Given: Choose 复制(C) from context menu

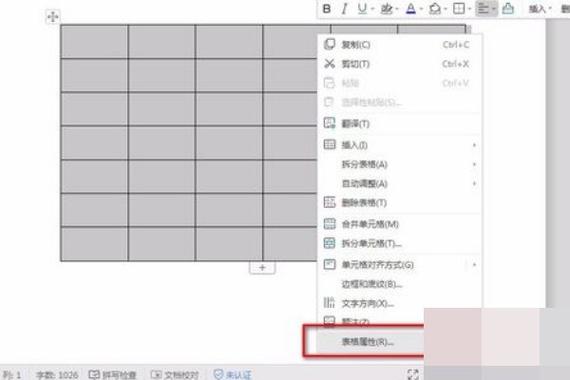Looking at the screenshot, I should tap(399, 45).
